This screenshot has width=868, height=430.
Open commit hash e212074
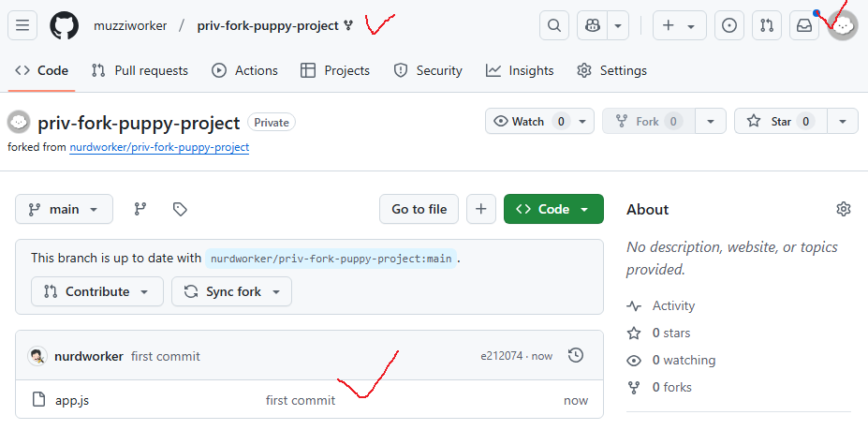point(502,356)
